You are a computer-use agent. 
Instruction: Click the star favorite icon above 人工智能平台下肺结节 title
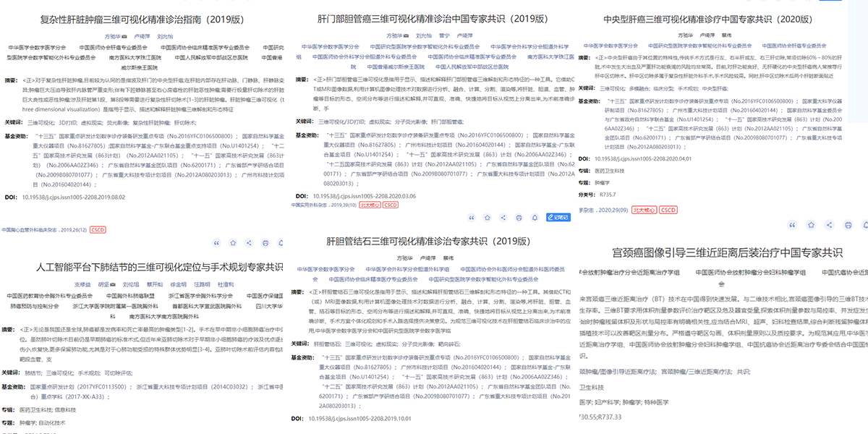233,244
